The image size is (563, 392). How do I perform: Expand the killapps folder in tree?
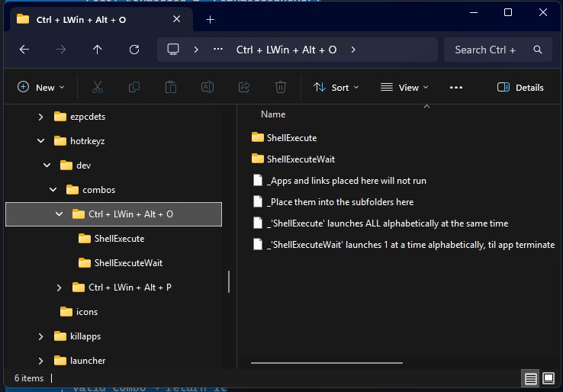40,336
